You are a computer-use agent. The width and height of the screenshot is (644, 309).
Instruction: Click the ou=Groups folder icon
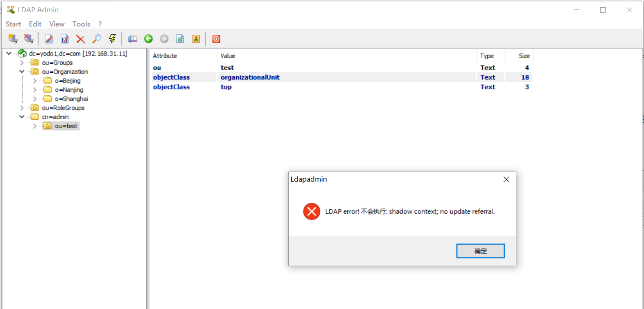click(35, 63)
